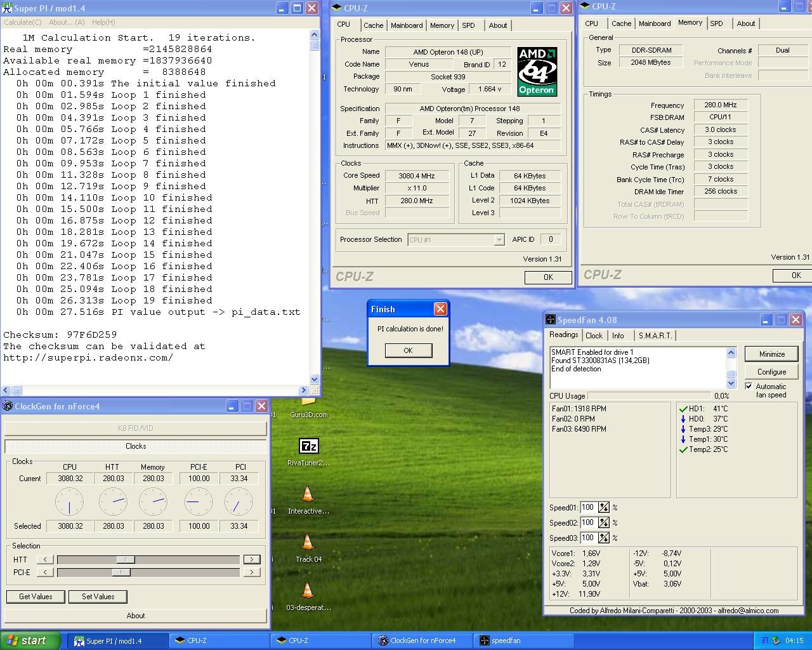Click the HTT slider left arrow
The width and height of the screenshot is (812, 650).
tap(45, 559)
